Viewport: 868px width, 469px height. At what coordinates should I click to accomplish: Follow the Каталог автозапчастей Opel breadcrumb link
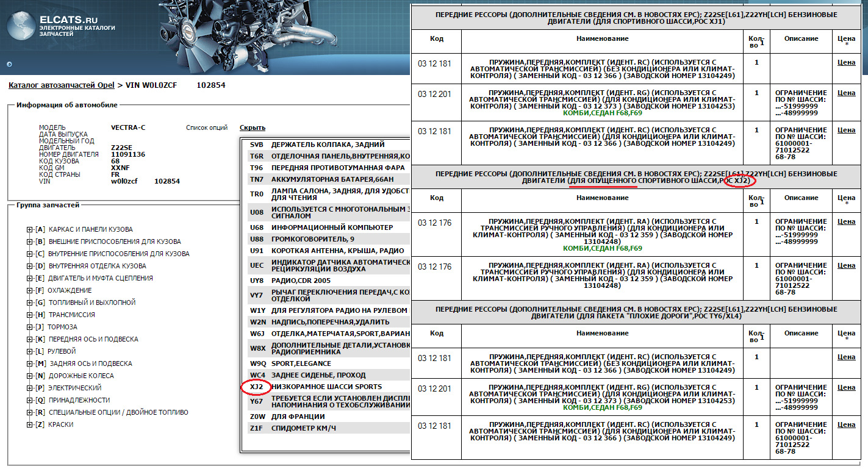(61, 85)
